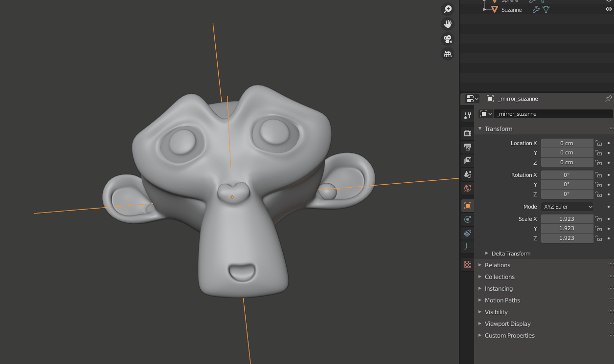Open the Tool properties tab
Viewport: 614px width, 364px height.
pyautogui.click(x=467, y=116)
